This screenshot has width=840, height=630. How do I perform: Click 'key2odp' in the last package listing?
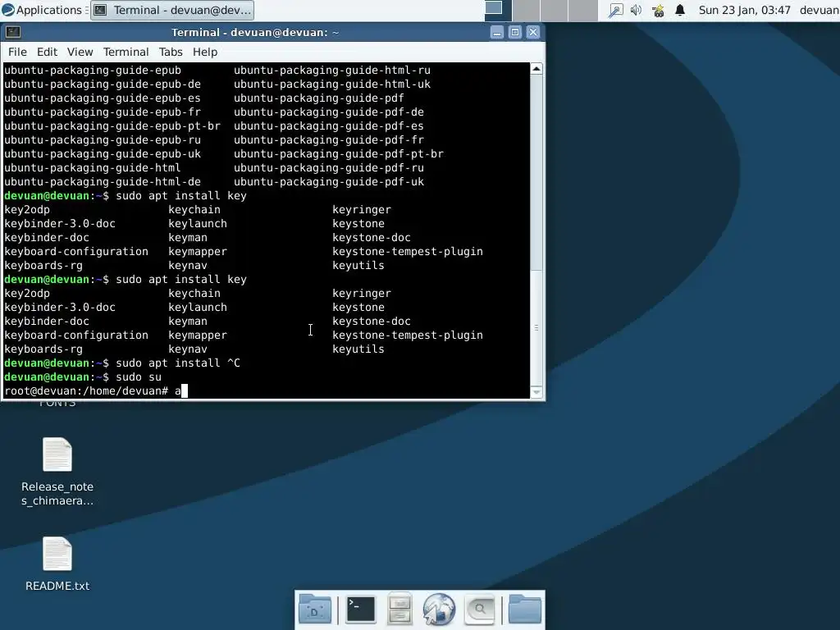pyautogui.click(x=27, y=294)
